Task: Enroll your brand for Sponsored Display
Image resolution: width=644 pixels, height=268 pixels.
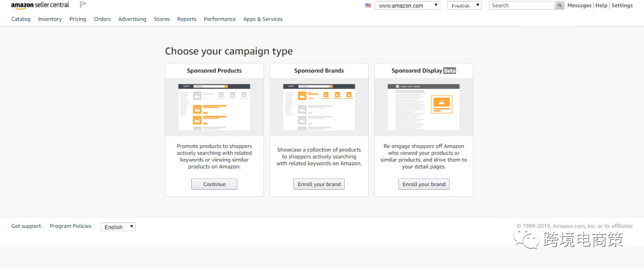Action: pyautogui.click(x=424, y=184)
